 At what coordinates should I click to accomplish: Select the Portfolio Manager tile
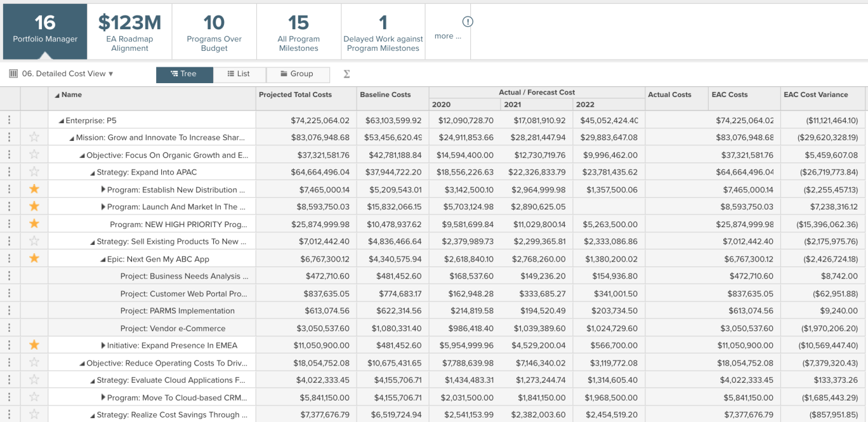45,31
